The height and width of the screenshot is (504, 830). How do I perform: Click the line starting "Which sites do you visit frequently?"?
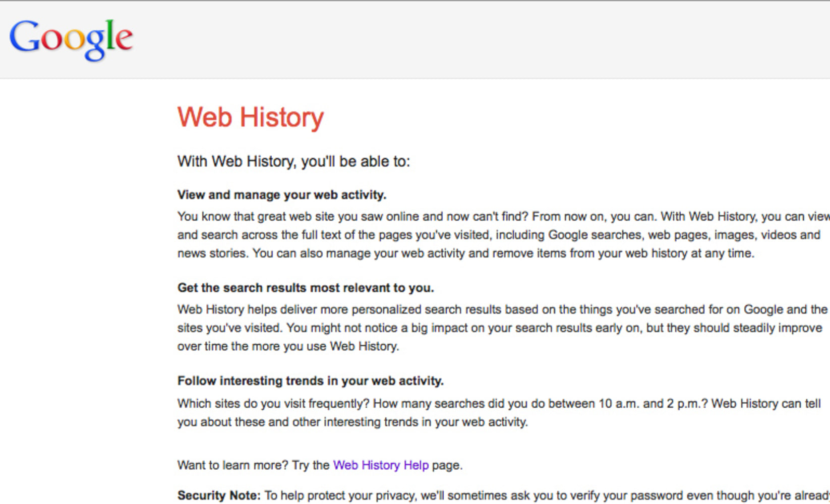point(499,404)
